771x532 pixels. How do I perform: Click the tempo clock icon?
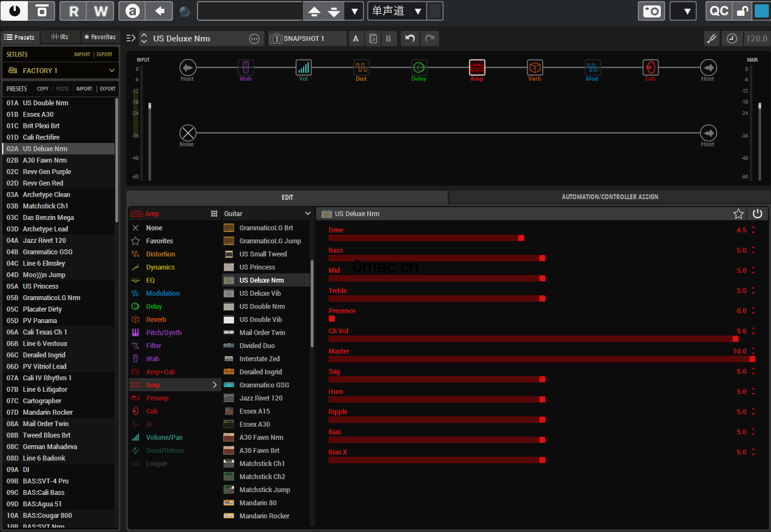(x=732, y=38)
